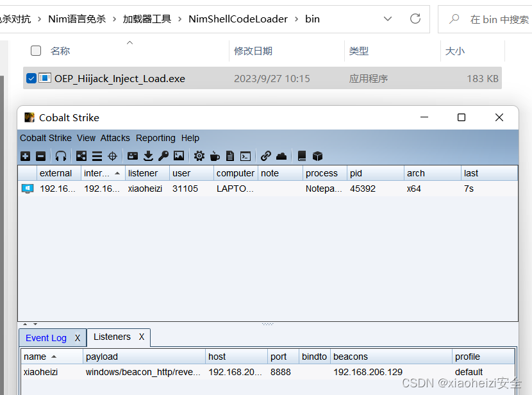The width and height of the screenshot is (532, 395).
Task: Sort sessions by external column
Action: coord(59,173)
